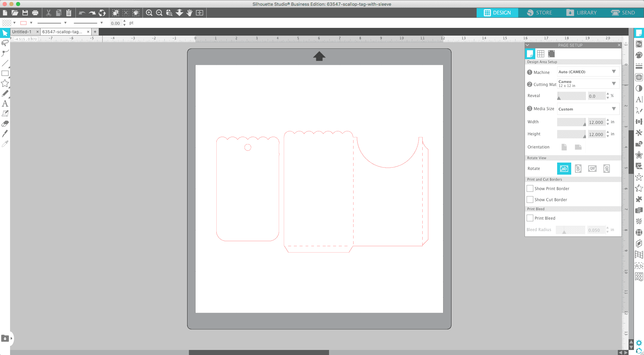Select the Eraser tool

(5, 124)
